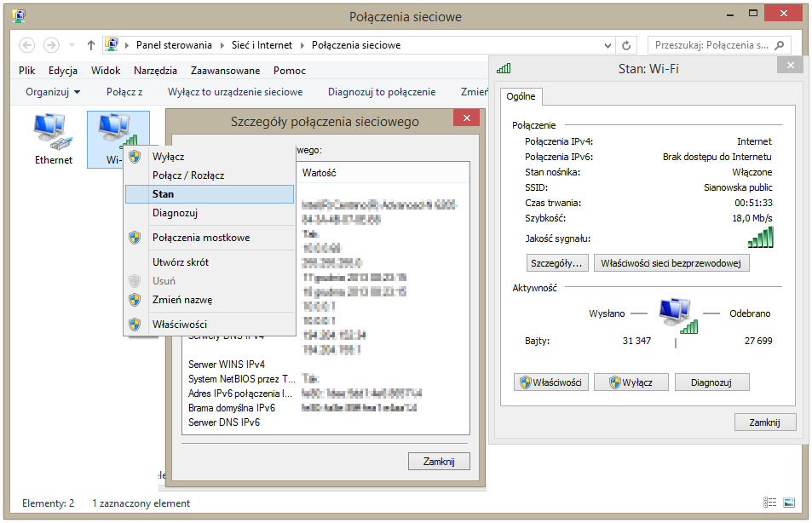Select Stan in the context menu
The image size is (812, 523).
[210, 194]
